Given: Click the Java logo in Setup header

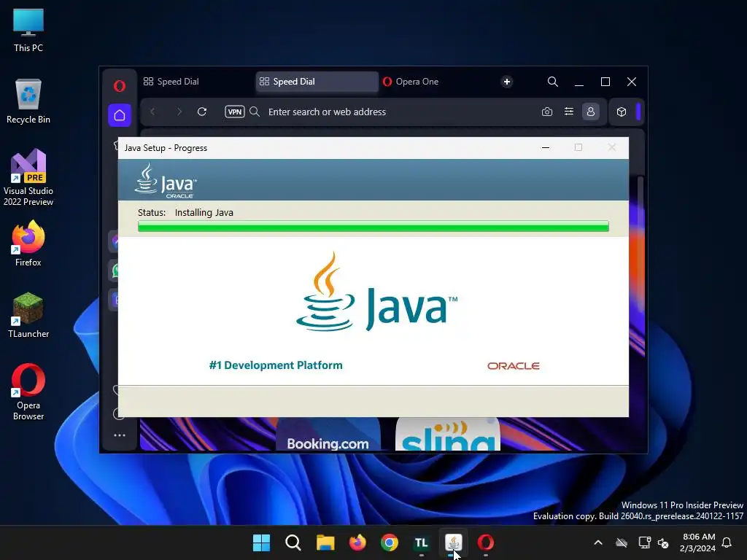Looking at the screenshot, I should click(166, 181).
